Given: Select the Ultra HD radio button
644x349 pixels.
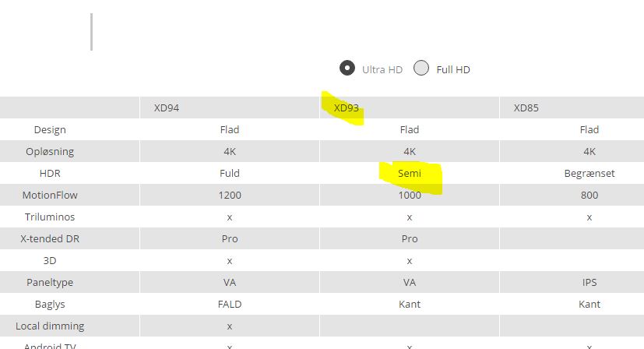Looking at the screenshot, I should [x=347, y=69].
